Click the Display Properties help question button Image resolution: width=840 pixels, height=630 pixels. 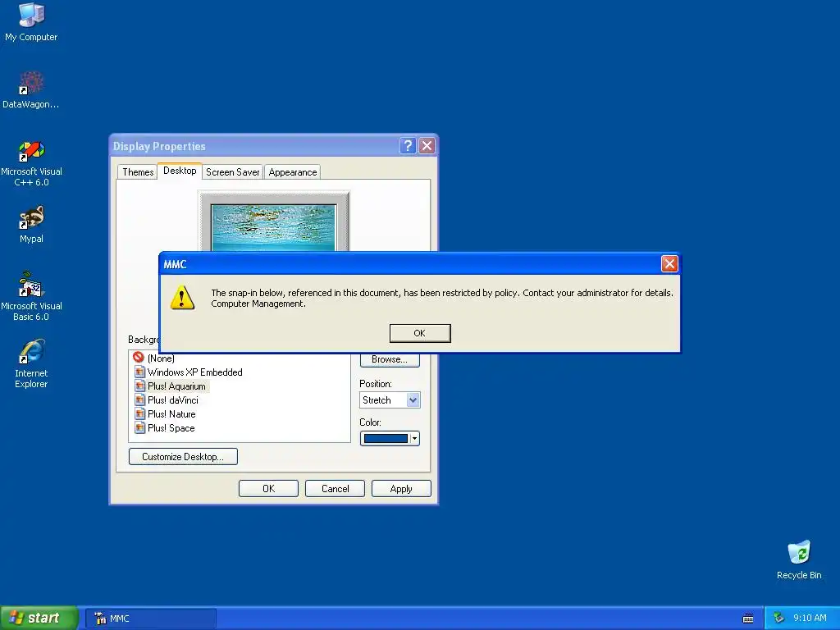(408, 146)
